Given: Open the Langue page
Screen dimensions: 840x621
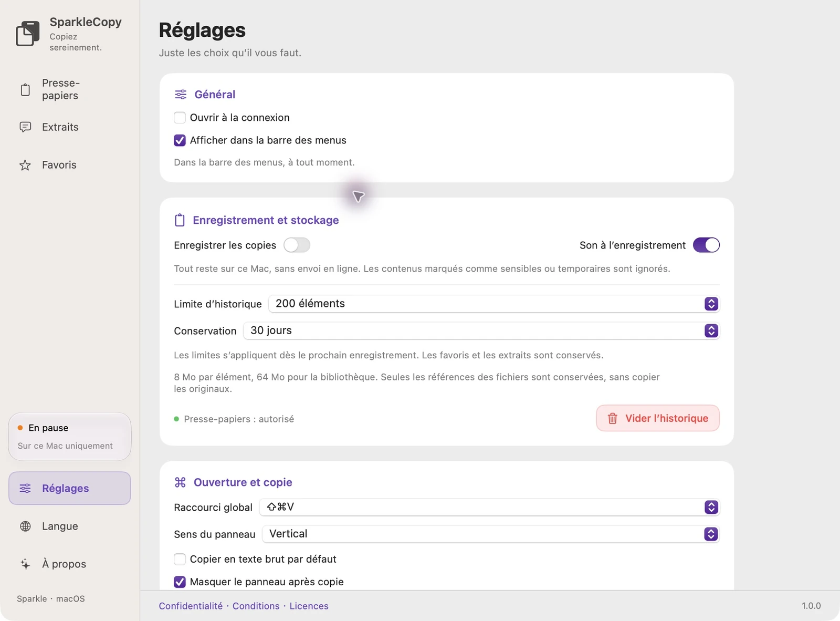Looking at the screenshot, I should tap(70, 526).
